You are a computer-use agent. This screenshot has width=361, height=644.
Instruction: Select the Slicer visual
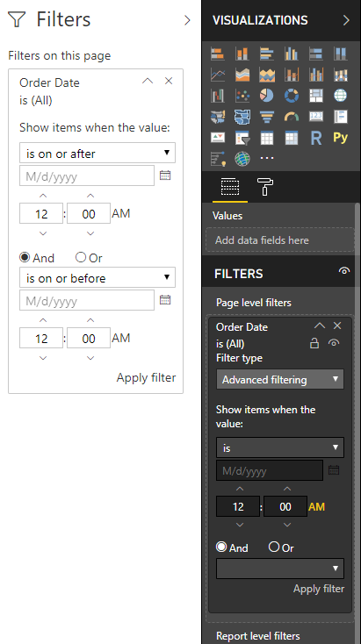[x=242, y=138]
